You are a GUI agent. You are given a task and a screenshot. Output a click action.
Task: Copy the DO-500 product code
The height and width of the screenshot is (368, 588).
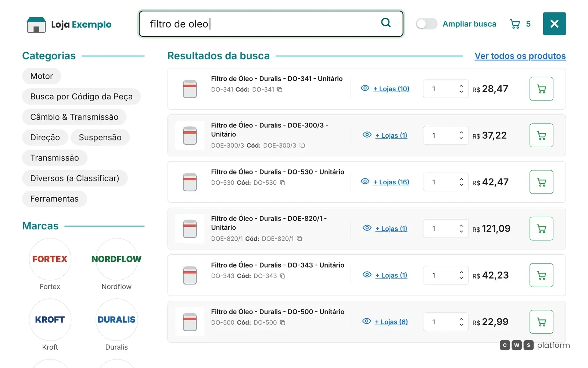point(283,322)
